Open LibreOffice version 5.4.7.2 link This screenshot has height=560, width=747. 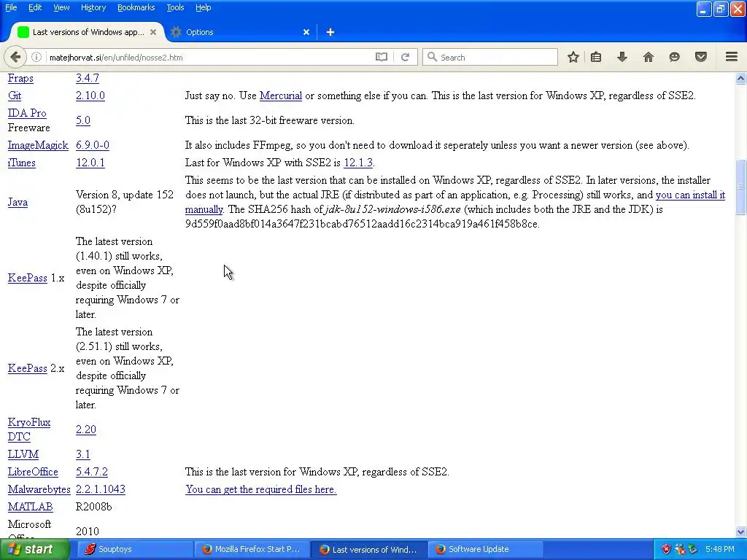[x=91, y=472]
